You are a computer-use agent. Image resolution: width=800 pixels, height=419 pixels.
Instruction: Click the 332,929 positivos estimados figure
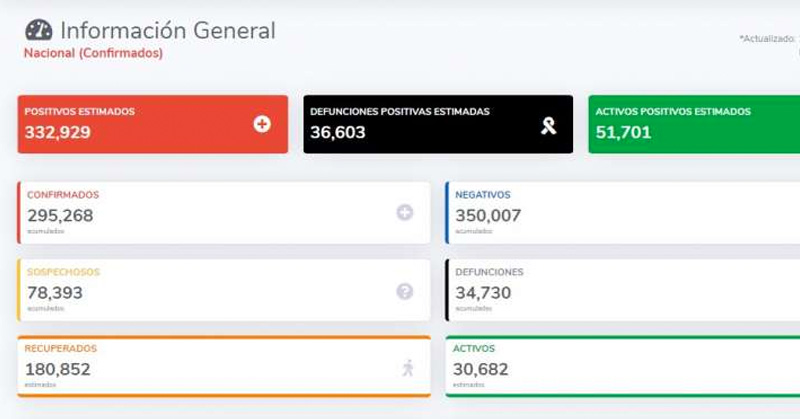coord(57,132)
